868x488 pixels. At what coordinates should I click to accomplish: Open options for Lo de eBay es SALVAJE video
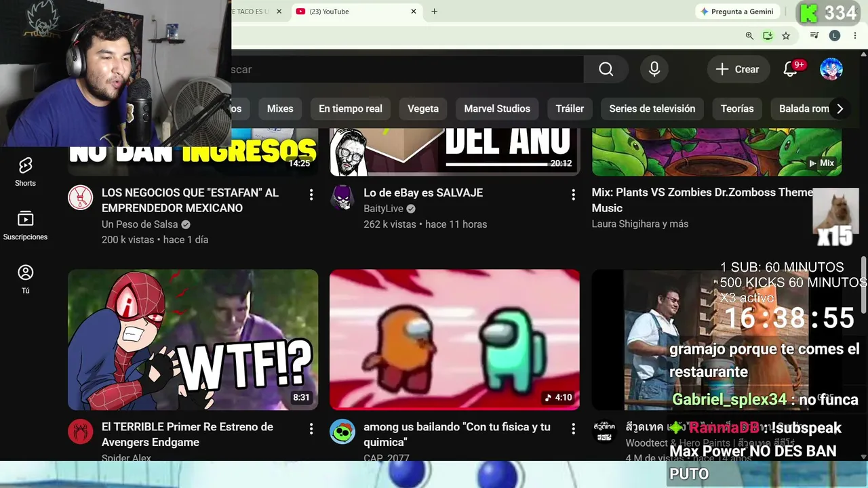point(573,195)
